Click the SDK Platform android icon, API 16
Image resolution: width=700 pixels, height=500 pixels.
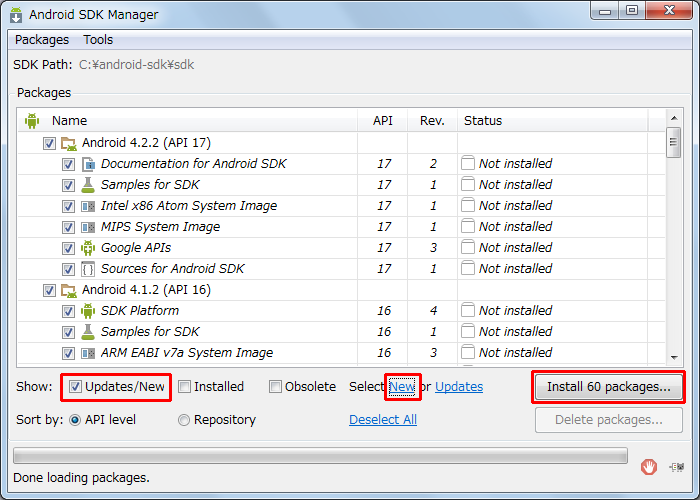89,311
